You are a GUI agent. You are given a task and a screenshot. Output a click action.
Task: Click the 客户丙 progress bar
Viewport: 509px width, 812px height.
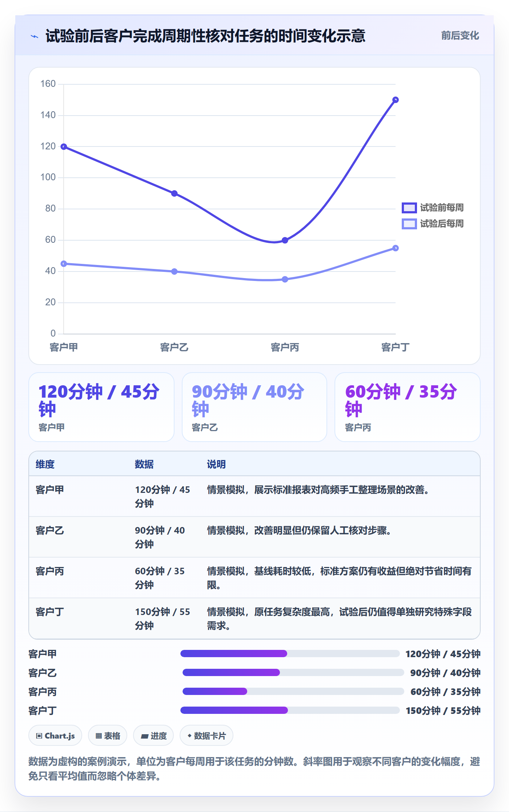point(293,691)
